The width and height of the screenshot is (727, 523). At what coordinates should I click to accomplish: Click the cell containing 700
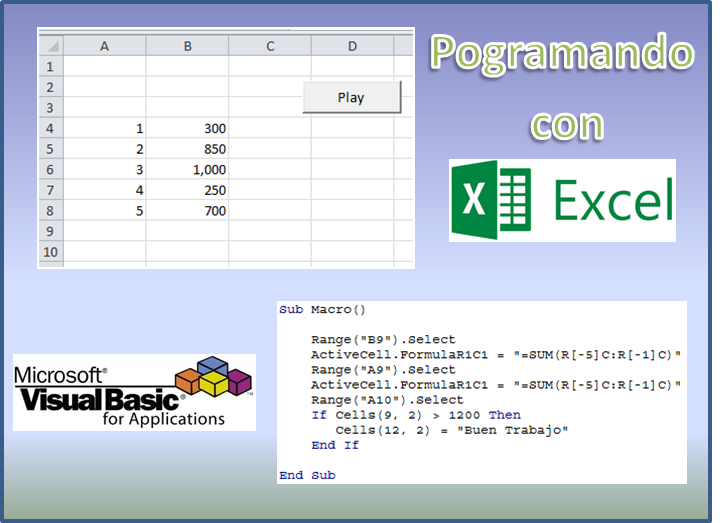[x=187, y=210]
